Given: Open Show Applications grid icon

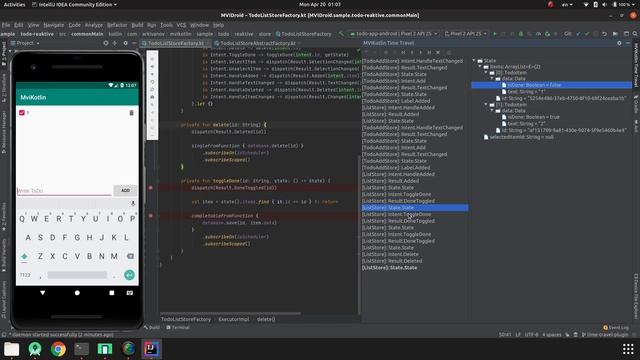Looking at the screenshot, I should pos(628,349).
